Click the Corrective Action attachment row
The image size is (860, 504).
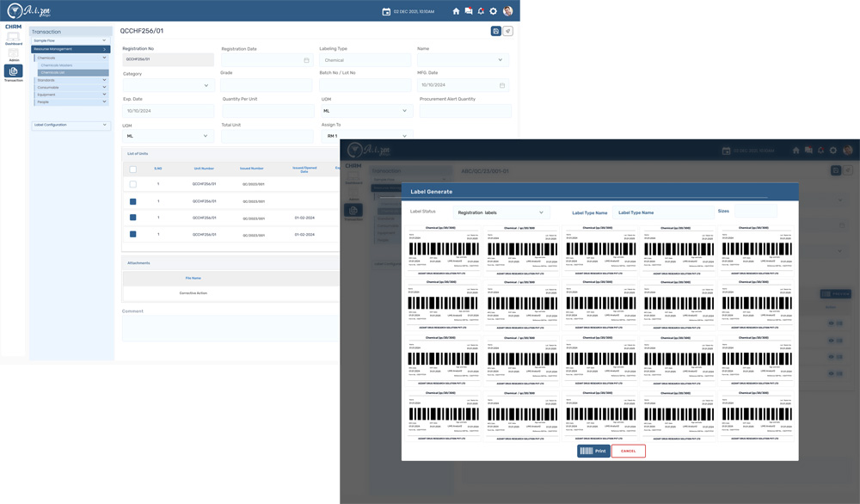[230, 293]
